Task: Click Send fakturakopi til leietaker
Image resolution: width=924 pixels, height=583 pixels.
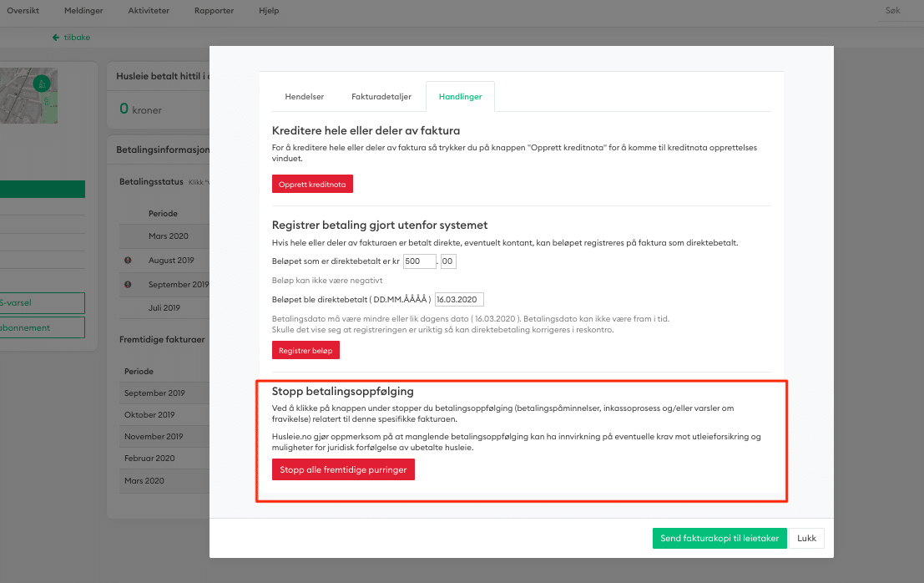Action: (720, 539)
